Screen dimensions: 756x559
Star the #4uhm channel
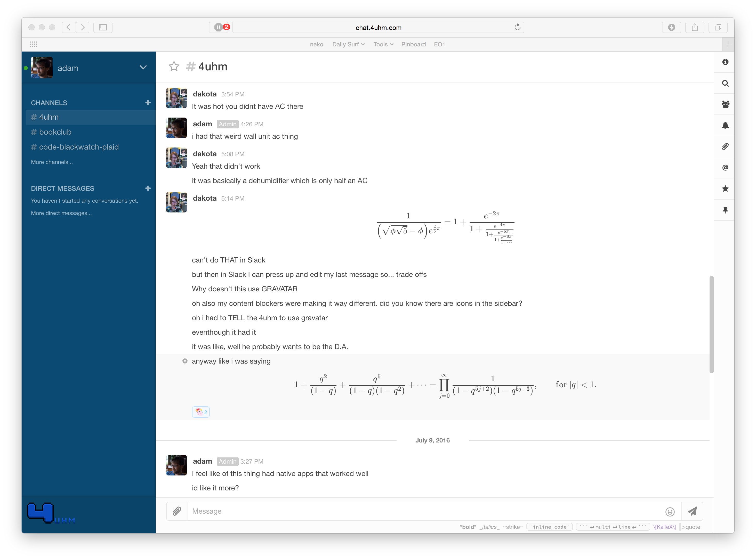[x=174, y=66]
